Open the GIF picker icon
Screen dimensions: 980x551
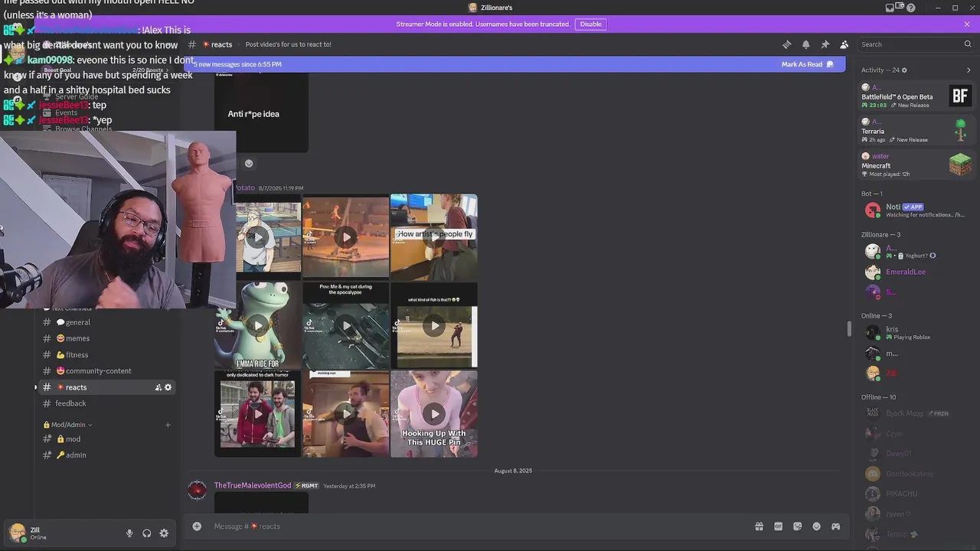pyautogui.click(x=778, y=526)
